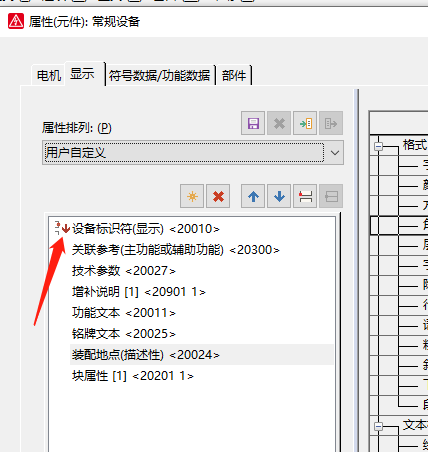
Task: Click the import property arrangement icon
Action: click(305, 123)
